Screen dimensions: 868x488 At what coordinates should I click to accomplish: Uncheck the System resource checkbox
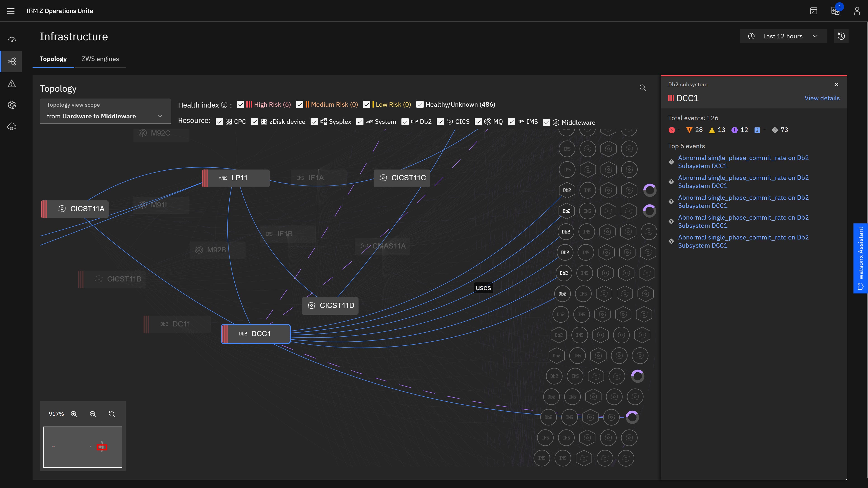coord(360,122)
